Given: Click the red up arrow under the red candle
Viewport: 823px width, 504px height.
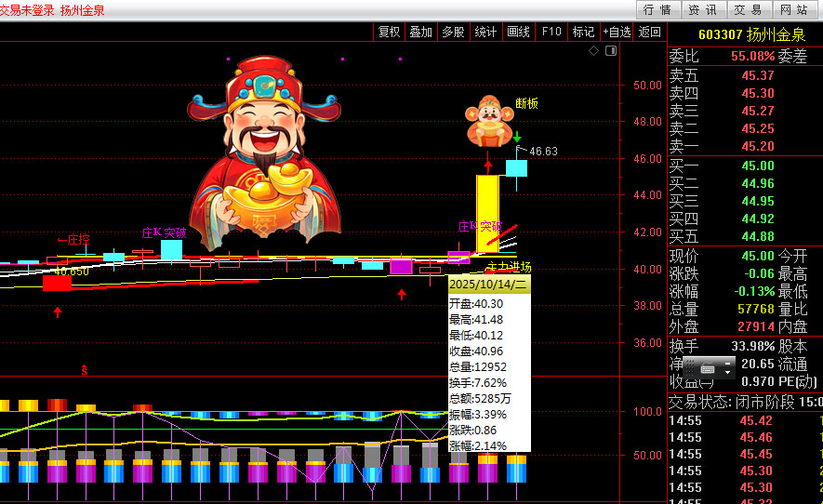Looking at the screenshot, I should [58, 312].
